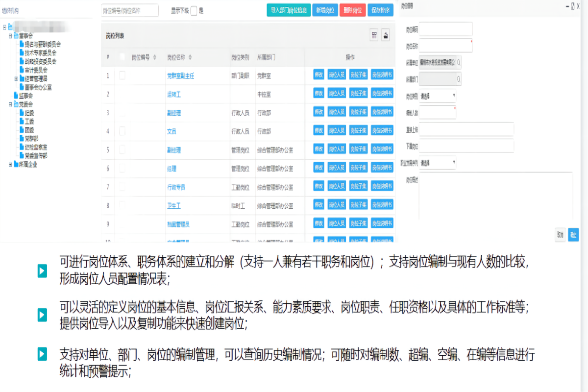Select 党群部 in organization tree

[31, 139]
